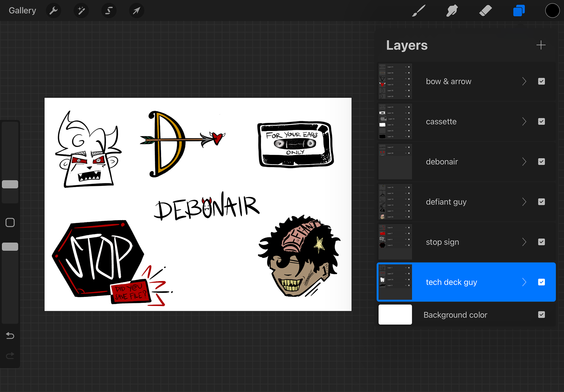This screenshot has width=564, height=392.
Task: Select the Smudge tool
Action: pos(452,11)
